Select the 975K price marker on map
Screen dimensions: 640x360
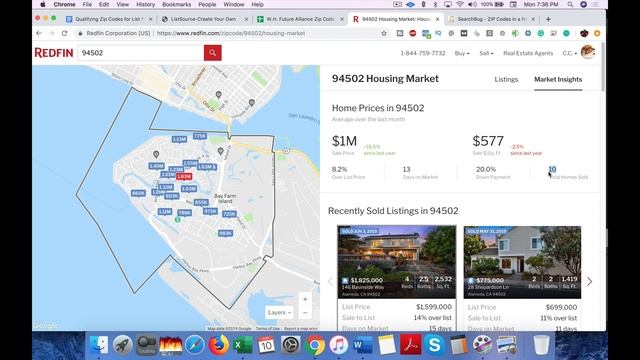[210, 211]
